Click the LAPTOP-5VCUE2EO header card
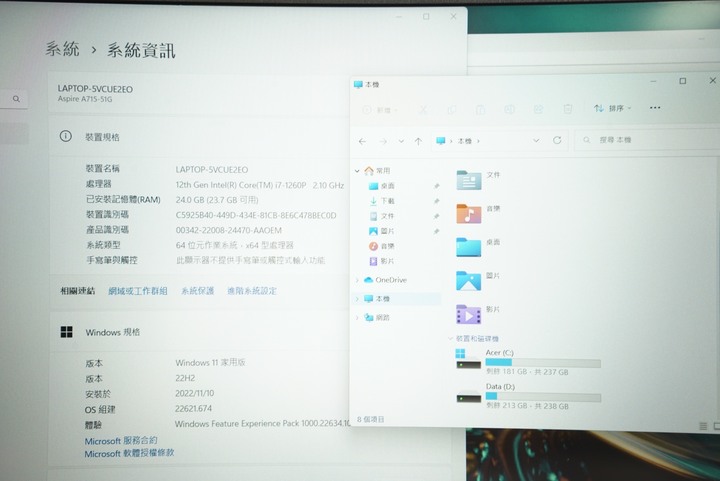Image resolution: width=720 pixels, height=481 pixels. tap(200, 93)
